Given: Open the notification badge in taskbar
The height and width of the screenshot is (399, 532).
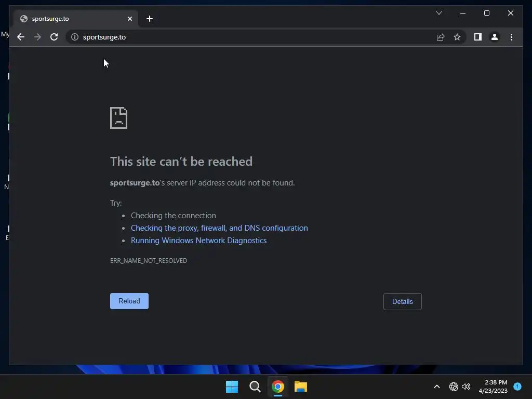Looking at the screenshot, I should coord(517,386).
